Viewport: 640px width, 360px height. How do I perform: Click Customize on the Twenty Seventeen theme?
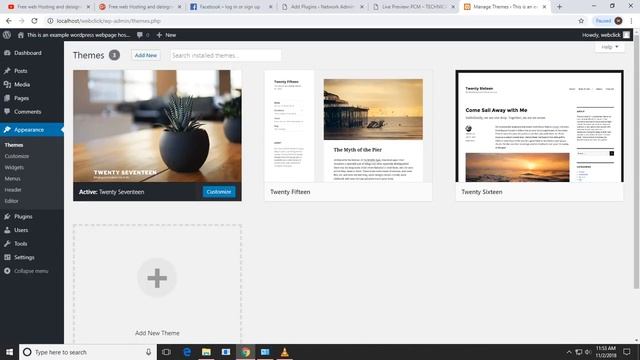click(219, 192)
